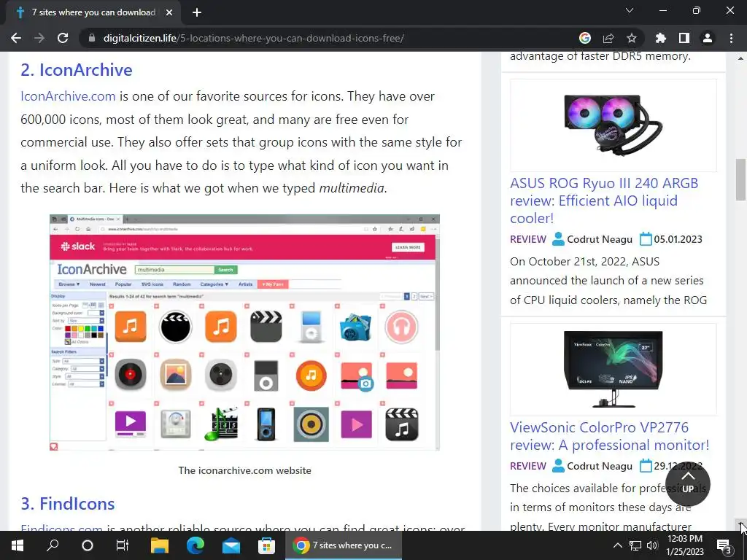
Task: Open network status tray icon
Action: 635,545
